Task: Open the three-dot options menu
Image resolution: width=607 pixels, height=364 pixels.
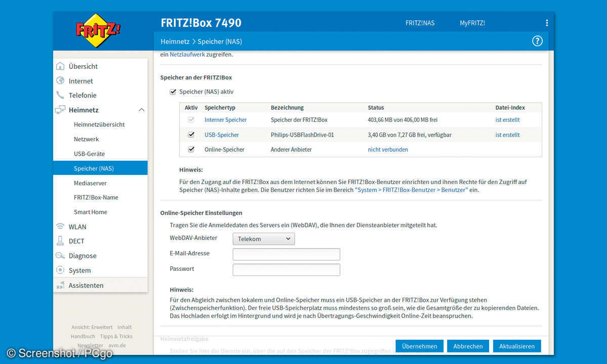Action: point(547,23)
